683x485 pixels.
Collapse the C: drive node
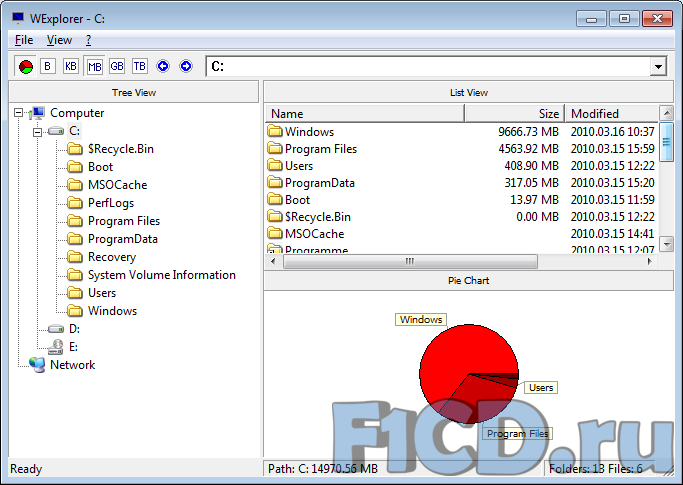click(37, 131)
